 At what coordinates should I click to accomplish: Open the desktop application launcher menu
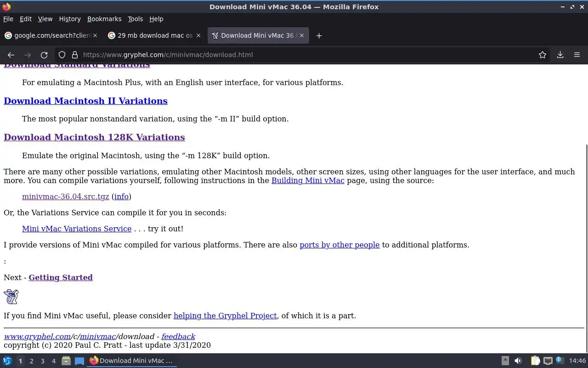pyautogui.click(x=7, y=361)
